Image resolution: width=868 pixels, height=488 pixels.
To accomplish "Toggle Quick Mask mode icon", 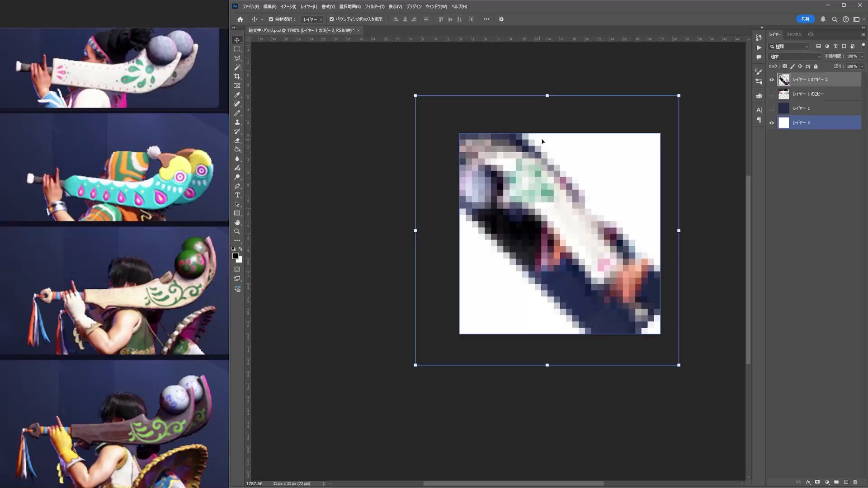I will coord(237,269).
